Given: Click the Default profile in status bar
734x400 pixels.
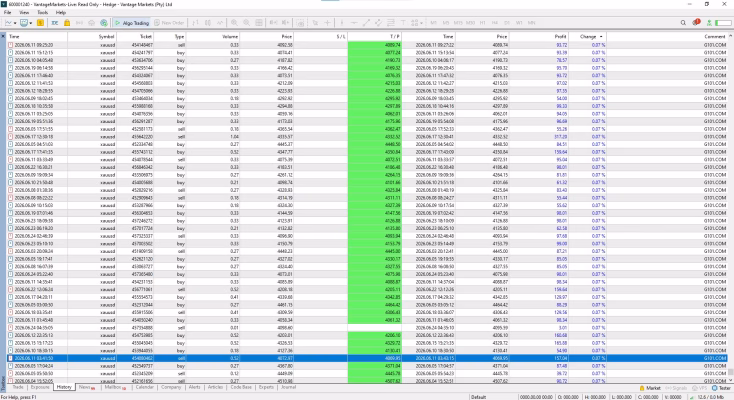Looking at the screenshot, I should pyautogui.click(x=478, y=397).
